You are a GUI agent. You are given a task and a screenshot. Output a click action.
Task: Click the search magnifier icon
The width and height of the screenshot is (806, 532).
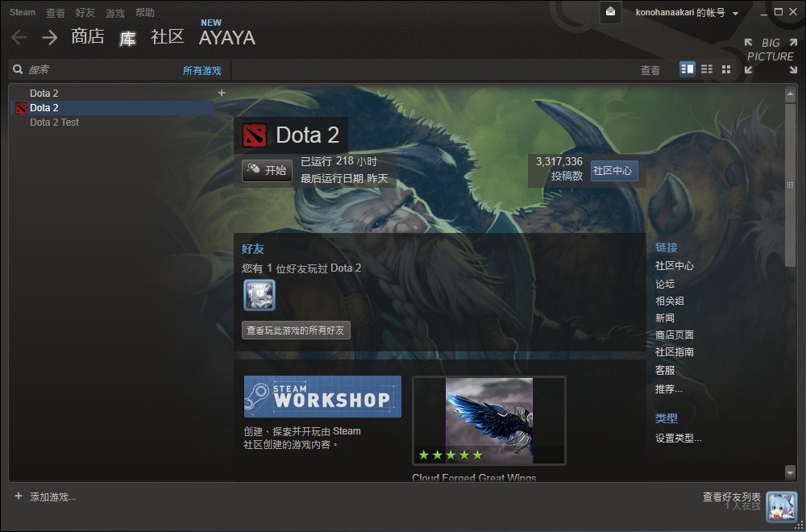18,69
